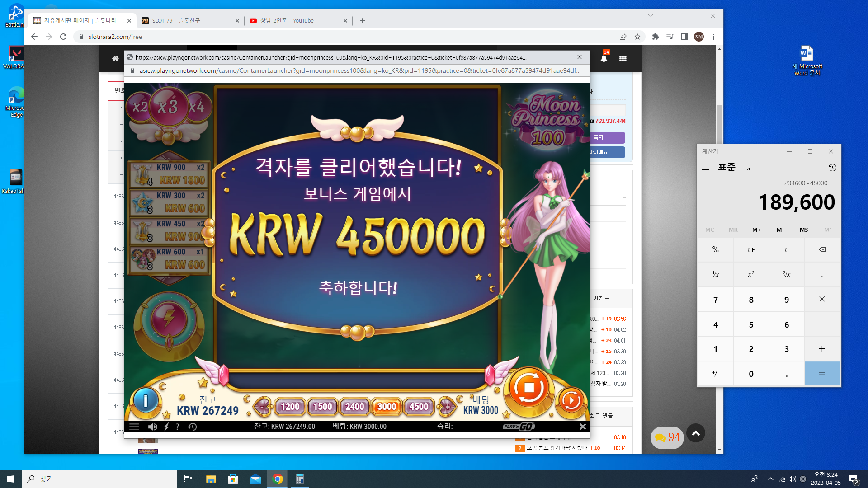868x488 pixels.
Task: Open the 쪽지 messages button
Action: [607, 137]
